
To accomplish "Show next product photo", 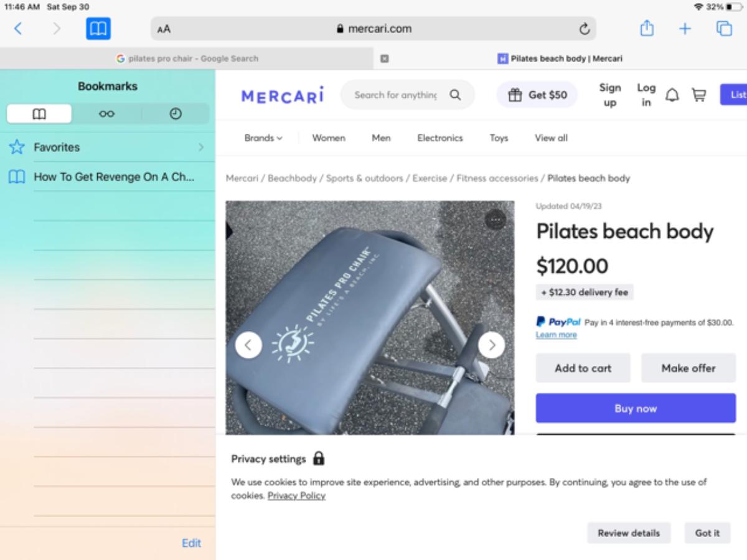I will pyautogui.click(x=491, y=345).
